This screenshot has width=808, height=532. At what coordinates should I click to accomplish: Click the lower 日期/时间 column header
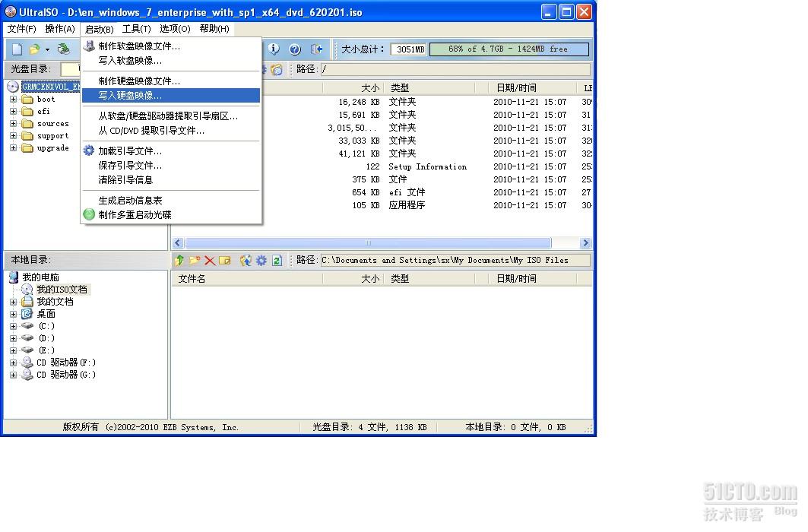point(533,279)
